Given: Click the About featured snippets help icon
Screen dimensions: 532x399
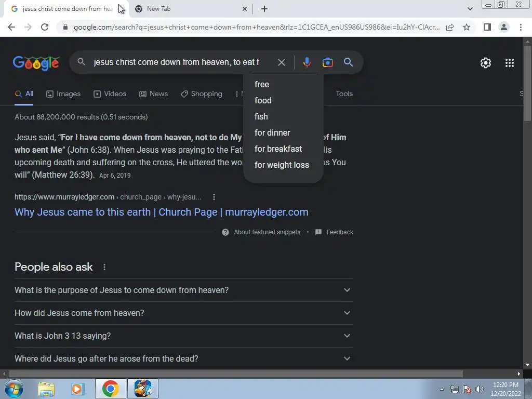Looking at the screenshot, I should [x=225, y=232].
